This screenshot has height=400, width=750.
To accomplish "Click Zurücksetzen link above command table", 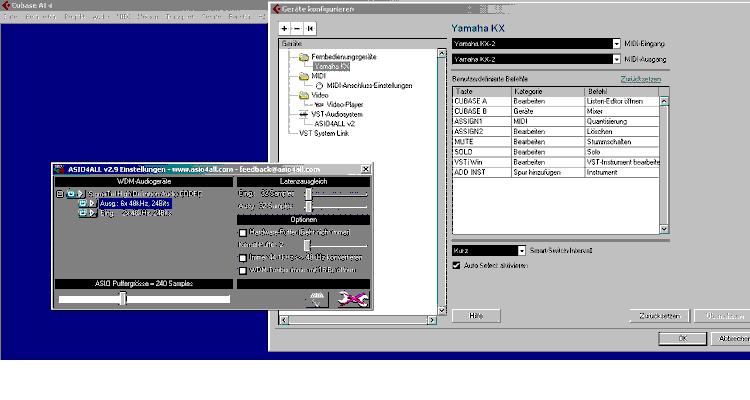I will click(641, 79).
